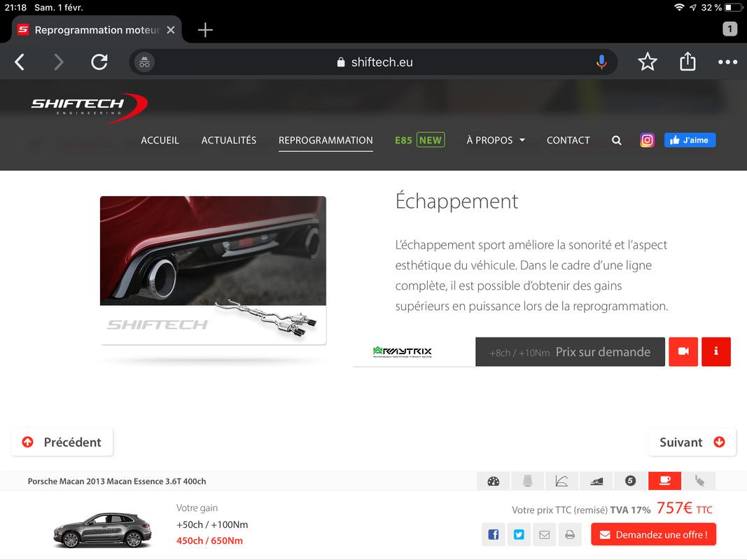The height and width of the screenshot is (560, 747).
Task: Check the battery indicator in status bar
Action: coord(734,8)
